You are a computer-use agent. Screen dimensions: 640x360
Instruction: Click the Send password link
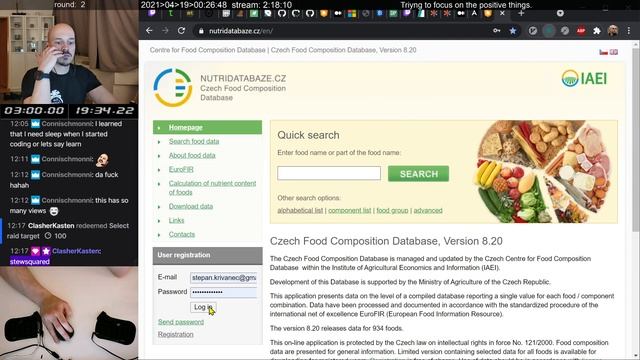181,322
